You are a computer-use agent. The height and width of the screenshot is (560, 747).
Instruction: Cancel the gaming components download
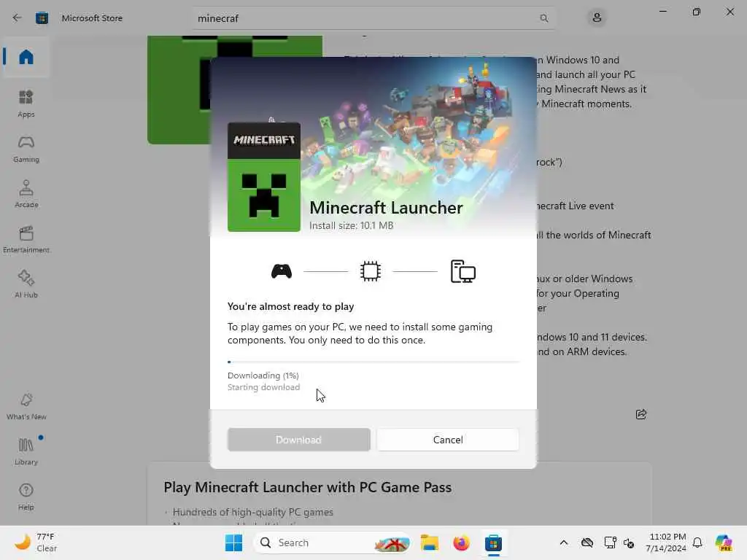pyautogui.click(x=448, y=440)
